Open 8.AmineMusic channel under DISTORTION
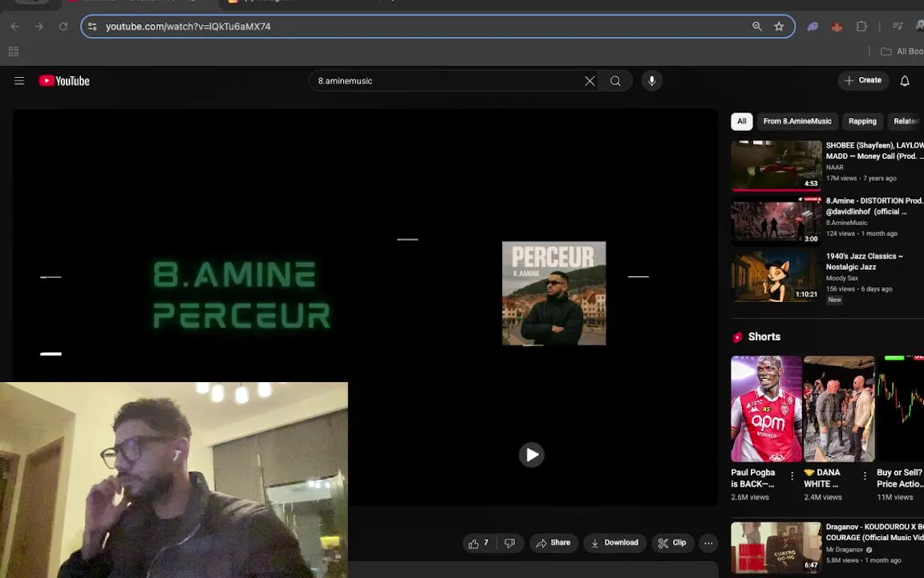Screen dimensions: 924x578 point(846,223)
